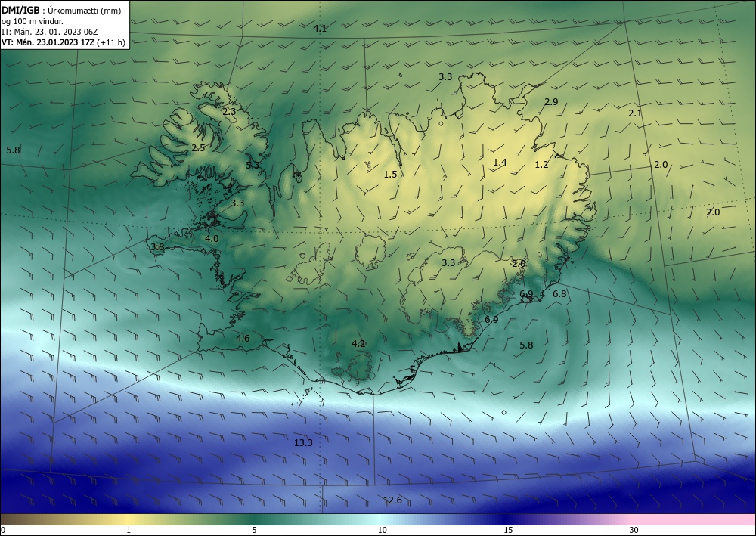Select the 1.2 value label
The image size is (756, 536).
click(541, 164)
